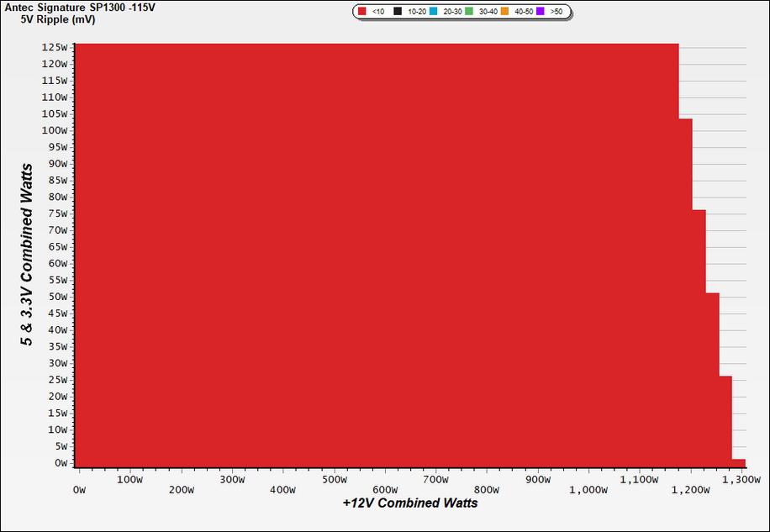Viewport: 770px width, 532px height.
Task: Click the 0W x-axis label
Action: coord(79,490)
